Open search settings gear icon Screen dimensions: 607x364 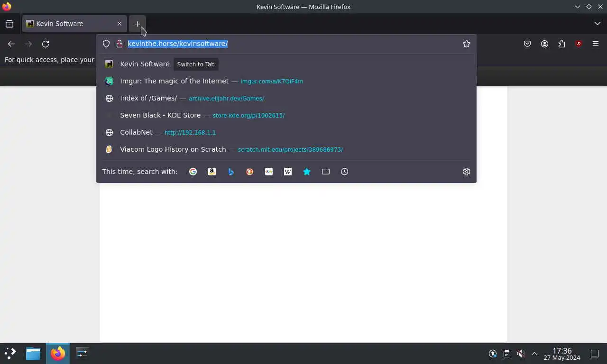pos(467,172)
